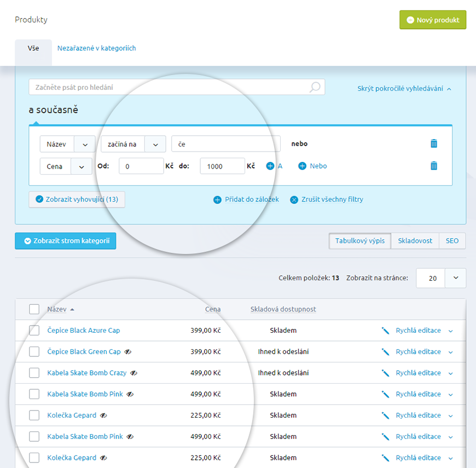Click the 'Celkem položek: 13' text
This screenshot has width=476, height=468.
point(309,278)
